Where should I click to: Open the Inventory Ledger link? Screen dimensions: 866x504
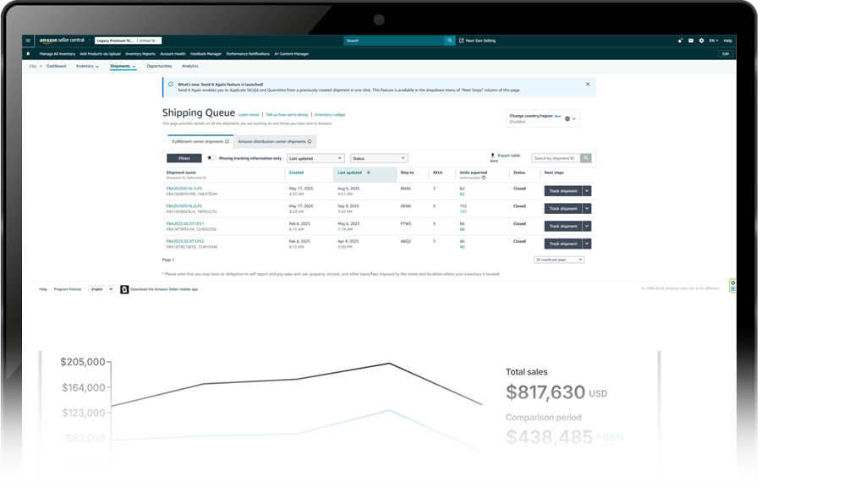[x=331, y=114]
